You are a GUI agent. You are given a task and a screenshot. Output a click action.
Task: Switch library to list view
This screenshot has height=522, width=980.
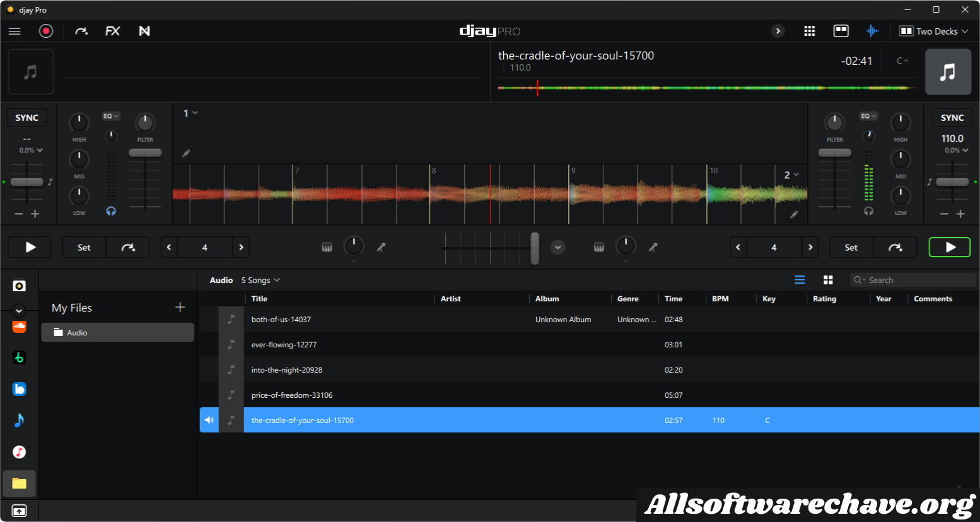tap(800, 280)
